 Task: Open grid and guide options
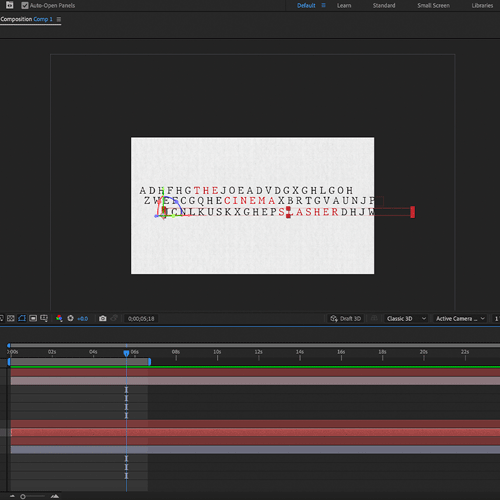(44, 318)
